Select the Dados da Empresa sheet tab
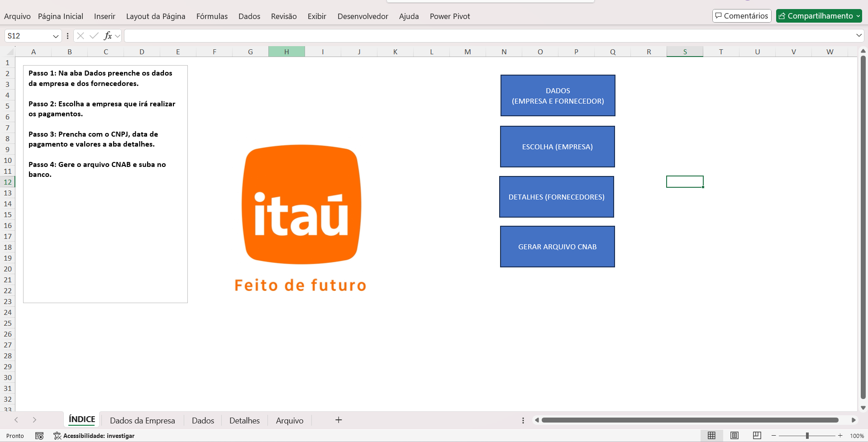 coord(143,420)
